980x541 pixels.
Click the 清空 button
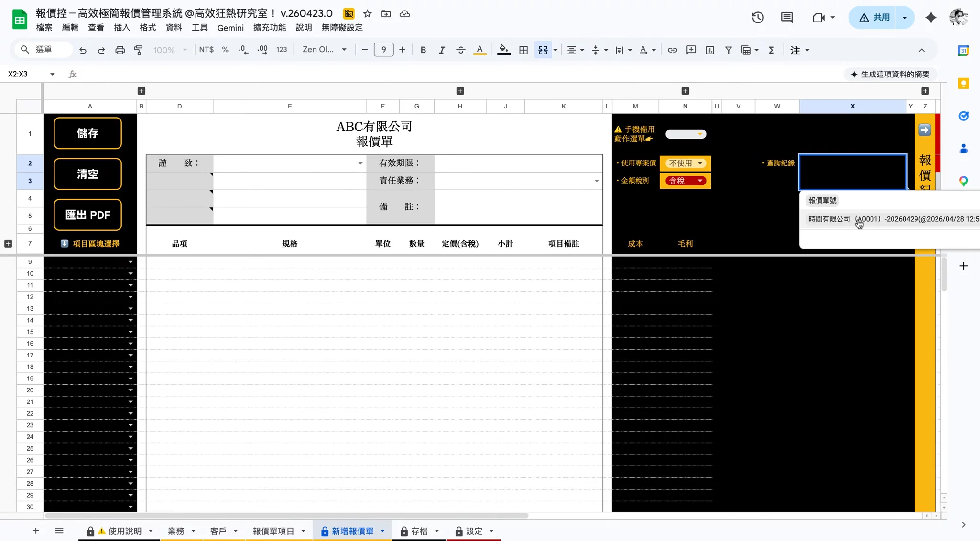(x=88, y=174)
